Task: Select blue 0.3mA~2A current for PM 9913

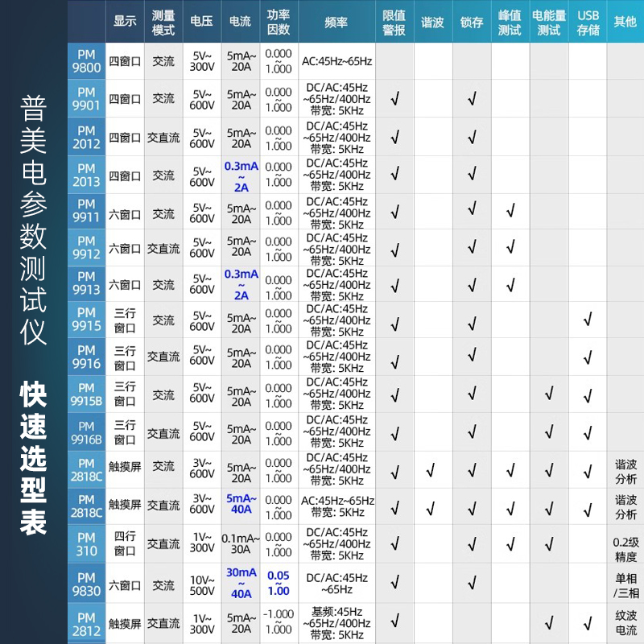Action: [241, 284]
